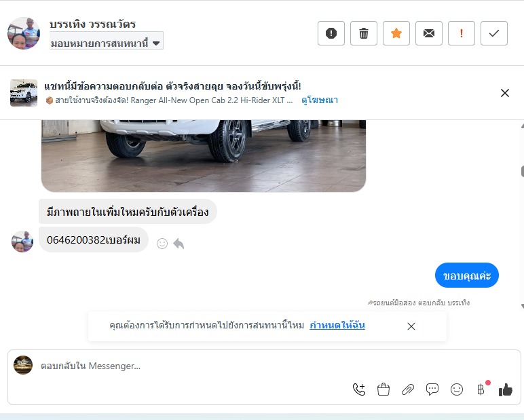Open saved replies speech bubble icon

click(432, 389)
